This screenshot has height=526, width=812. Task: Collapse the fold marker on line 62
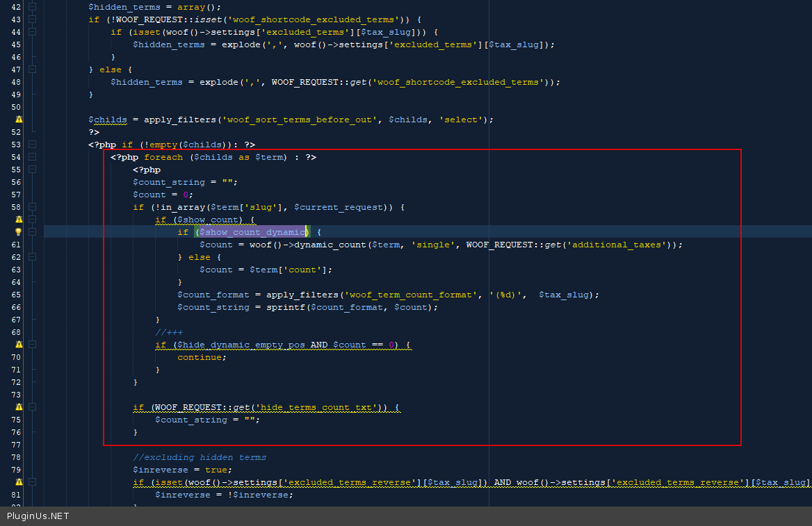tap(32, 257)
